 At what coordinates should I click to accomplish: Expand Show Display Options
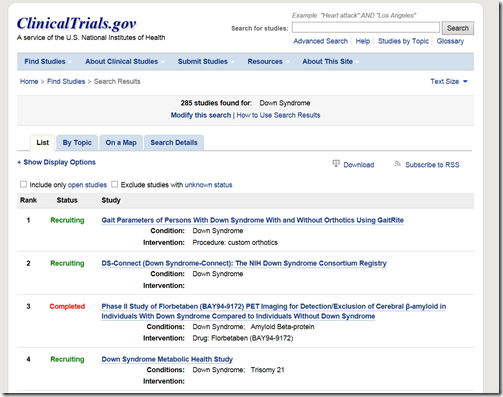click(56, 162)
